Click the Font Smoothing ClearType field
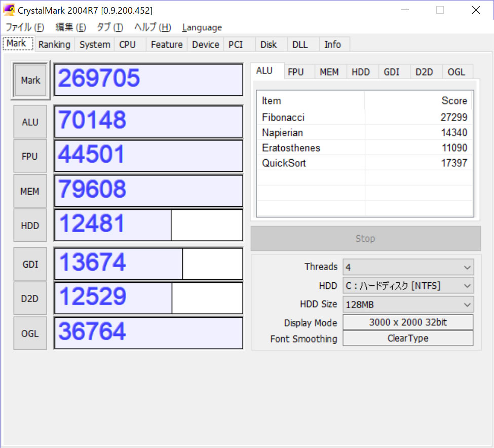This screenshot has width=494, height=448. 408,338
